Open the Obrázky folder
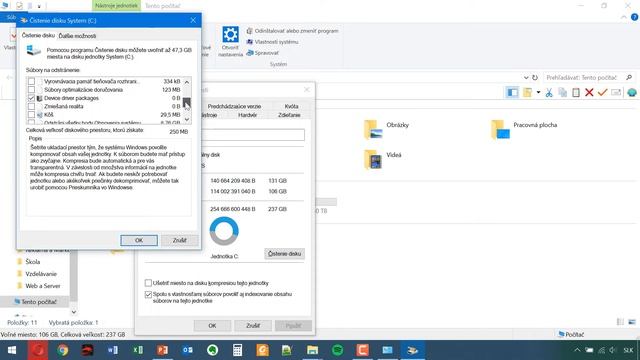Viewport: 640px width, 360px height. 386,129
